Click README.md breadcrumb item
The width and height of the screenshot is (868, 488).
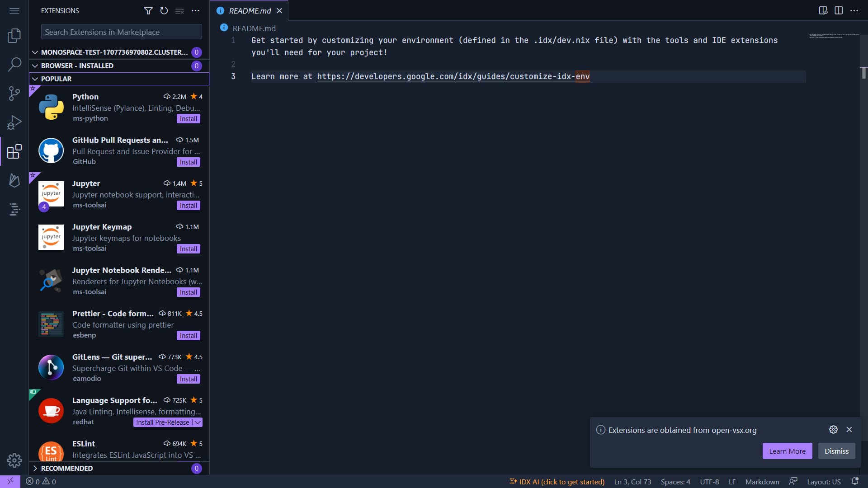(254, 28)
